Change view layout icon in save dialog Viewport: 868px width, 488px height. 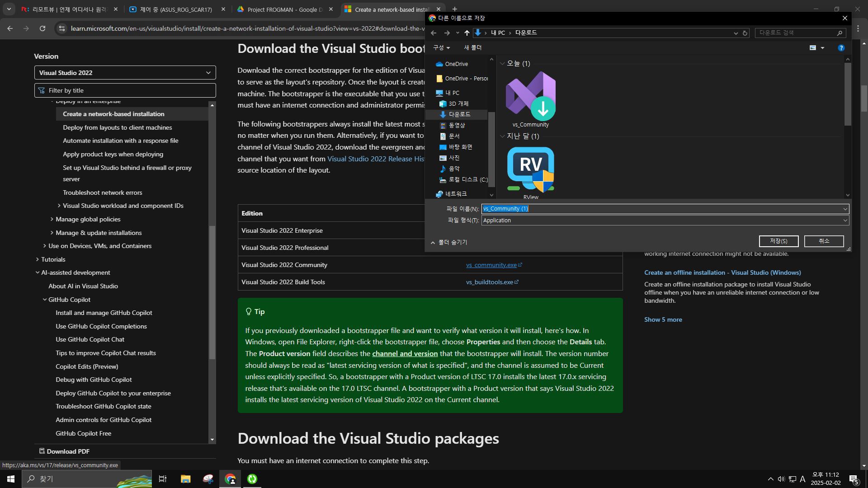coord(812,48)
